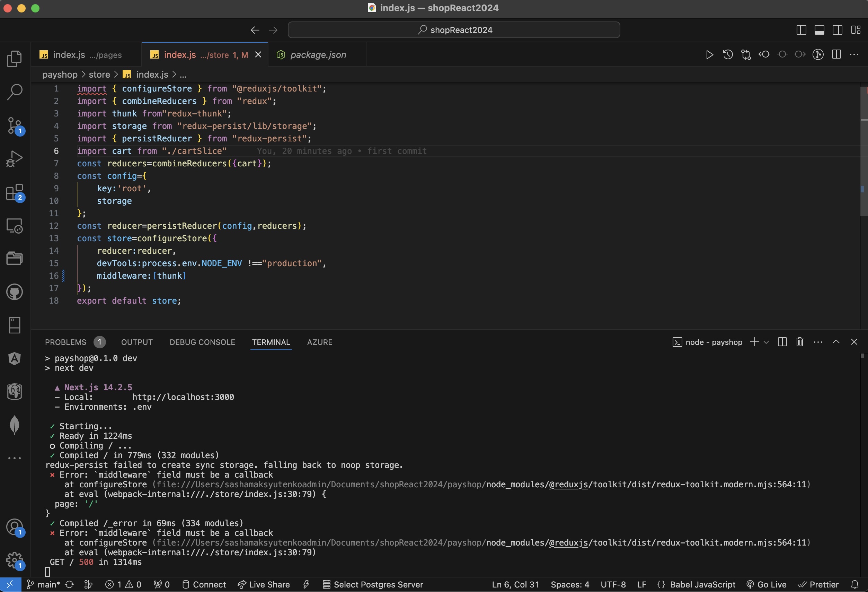The width and height of the screenshot is (868, 592).
Task: Open the MongoDB leaf icon view
Action: (x=14, y=425)
